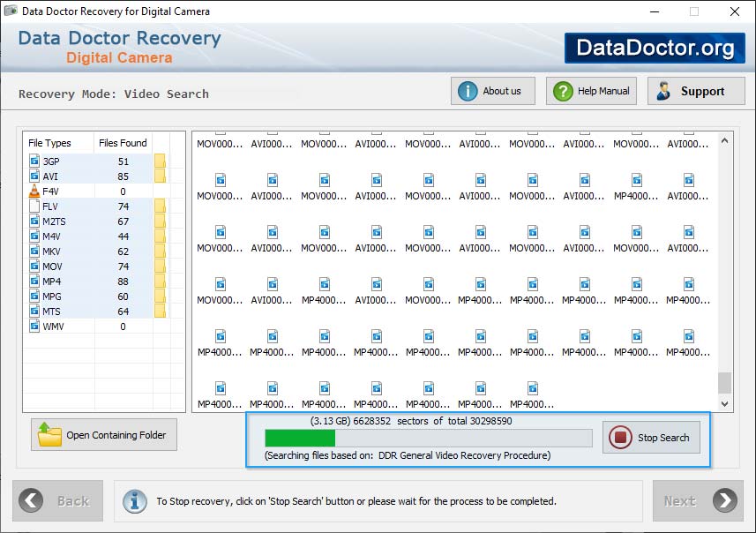Click the blue info icon on About us
Viewport: 756px width, 533px height.
coord(468,91)
